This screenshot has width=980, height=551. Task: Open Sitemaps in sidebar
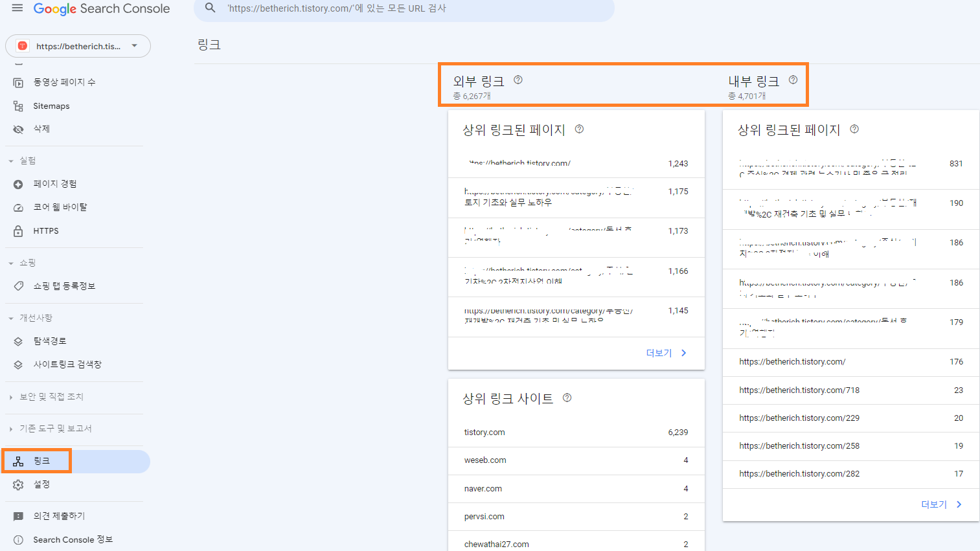point(51,106)
